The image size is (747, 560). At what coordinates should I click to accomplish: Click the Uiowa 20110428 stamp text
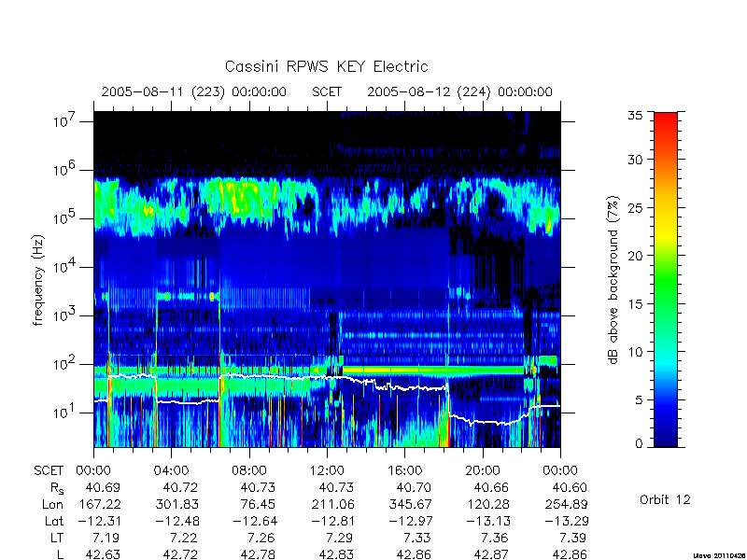pos(720,555)
